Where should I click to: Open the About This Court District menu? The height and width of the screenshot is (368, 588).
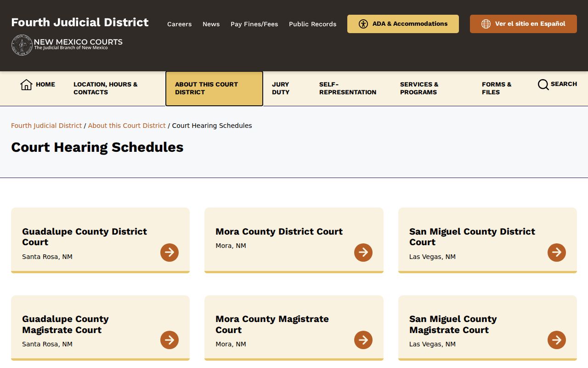[x=214, y=88]
